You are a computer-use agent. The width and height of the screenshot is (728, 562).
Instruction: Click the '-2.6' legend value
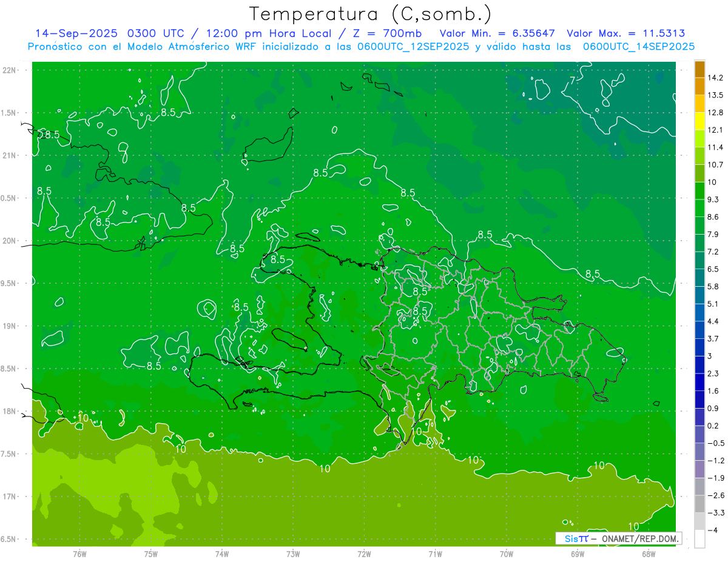pos(716,495)
